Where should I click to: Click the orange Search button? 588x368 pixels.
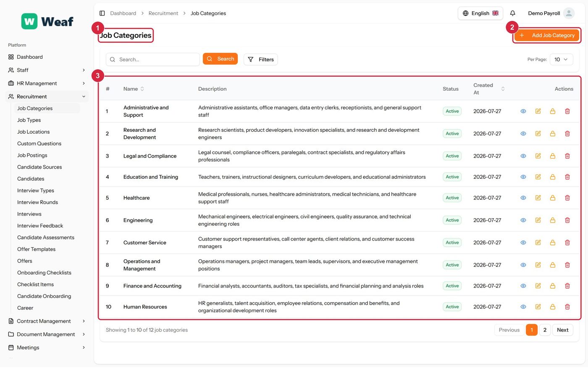pyautogui.click(x=220, y=59)
